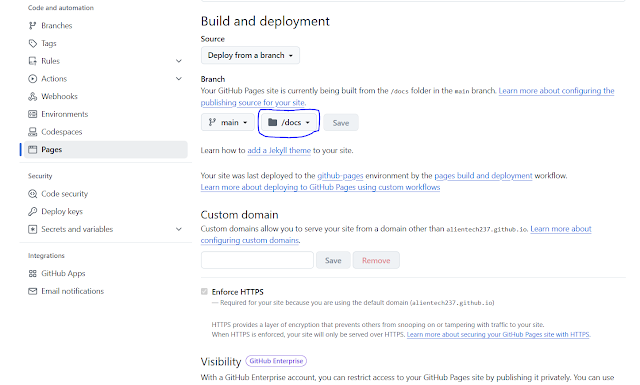Click the Email notifications envelope icon
This screenshot has height=385, width=640.
click(x=32, y=291)
